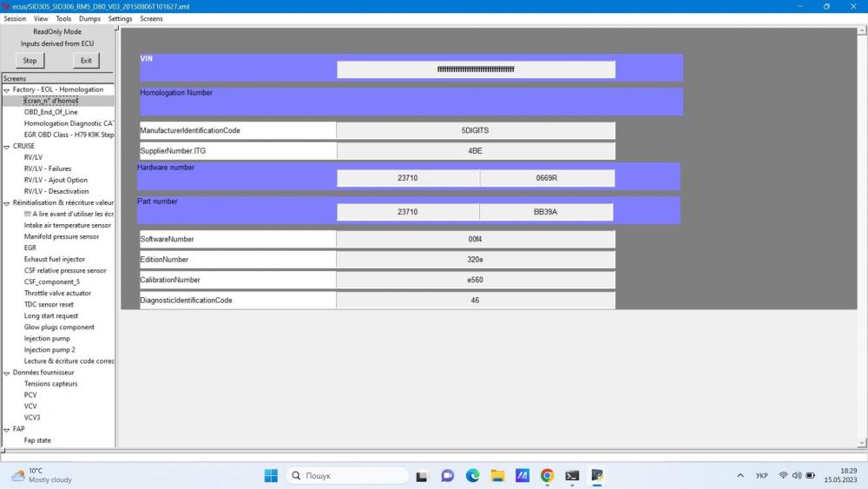Click the vertical scrollbar down arrow
The height and width of the screenshot is (489, 868).
(x=862, y=443)
